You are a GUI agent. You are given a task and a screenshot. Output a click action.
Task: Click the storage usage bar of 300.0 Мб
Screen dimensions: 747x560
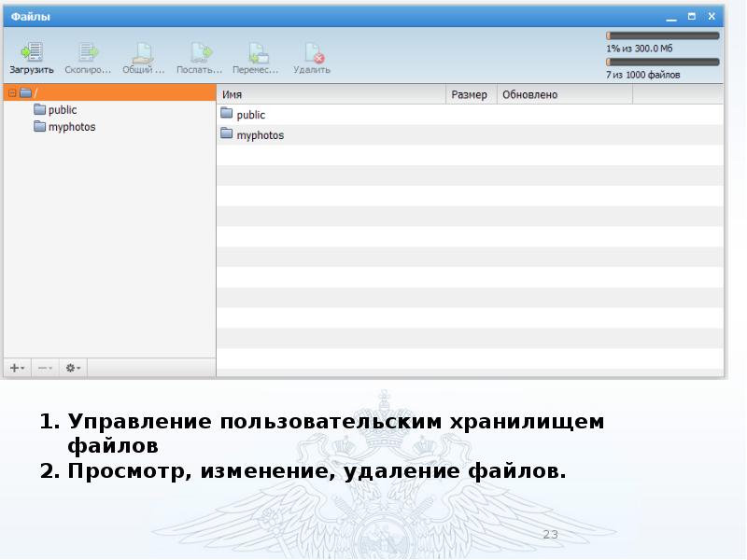(x=662, y=35)
